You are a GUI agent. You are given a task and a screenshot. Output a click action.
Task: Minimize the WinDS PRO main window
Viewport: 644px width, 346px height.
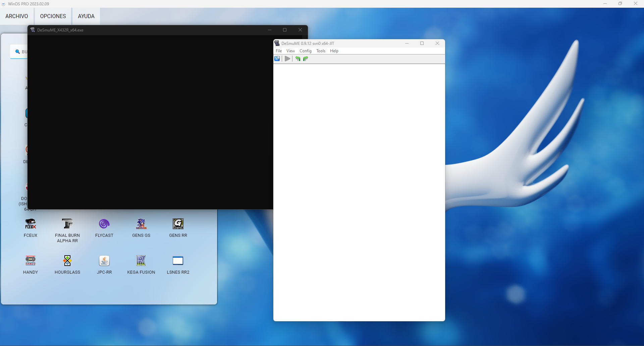pos(605,4)
